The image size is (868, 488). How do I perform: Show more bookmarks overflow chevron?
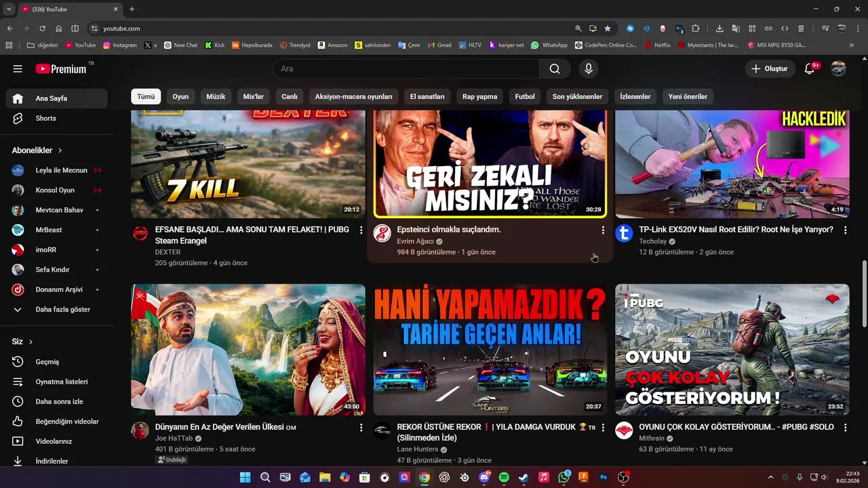pos(852,45)
